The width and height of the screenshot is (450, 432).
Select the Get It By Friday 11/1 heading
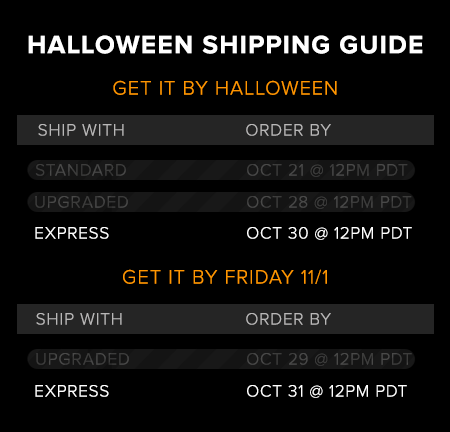(x=225, y=277)
